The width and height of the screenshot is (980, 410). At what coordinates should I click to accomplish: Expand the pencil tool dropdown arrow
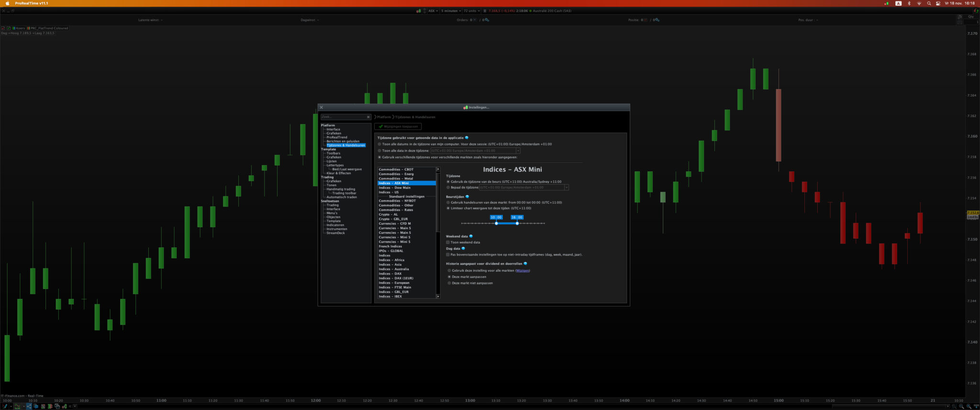coord(10,406)
